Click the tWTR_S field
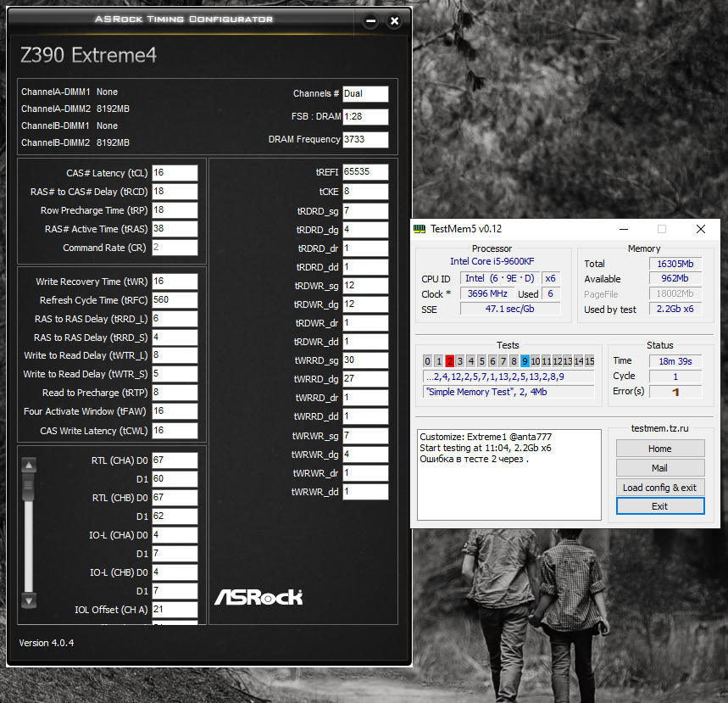The height and width of the screenshot is (703, 728). 175,374
